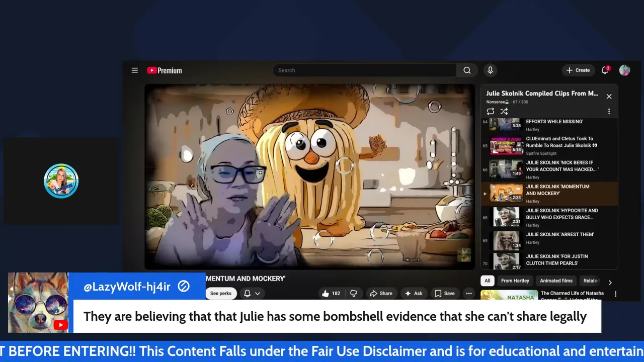
Task: Dislike the video
Action: click(354, 293)
